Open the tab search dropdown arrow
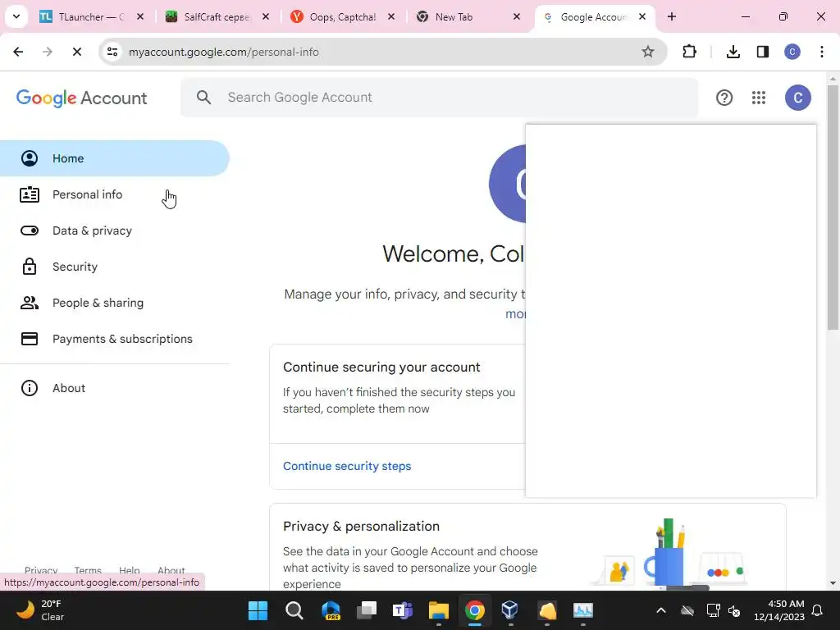 pos(16,16)
